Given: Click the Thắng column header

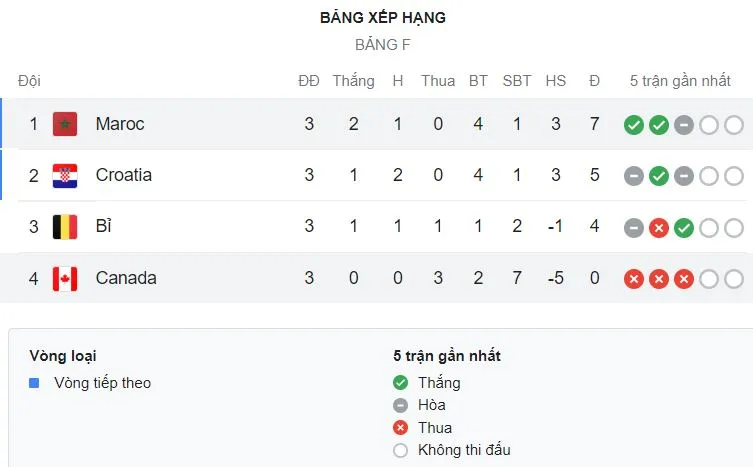Looking at the screenshot, I should [353, 81].
